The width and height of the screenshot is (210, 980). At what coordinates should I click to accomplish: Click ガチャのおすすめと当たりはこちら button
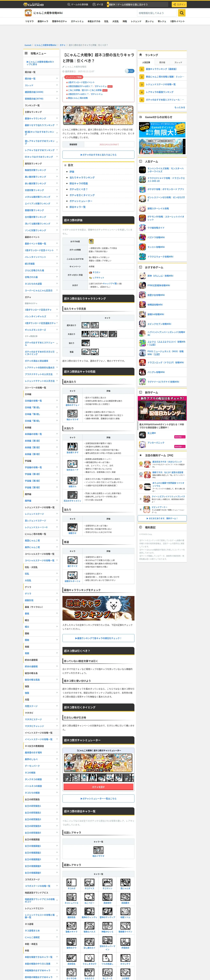click(x=98, y=155)
